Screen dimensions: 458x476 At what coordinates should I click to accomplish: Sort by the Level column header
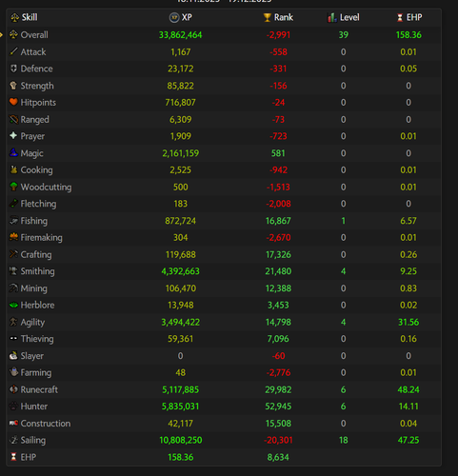pos(349,17)
